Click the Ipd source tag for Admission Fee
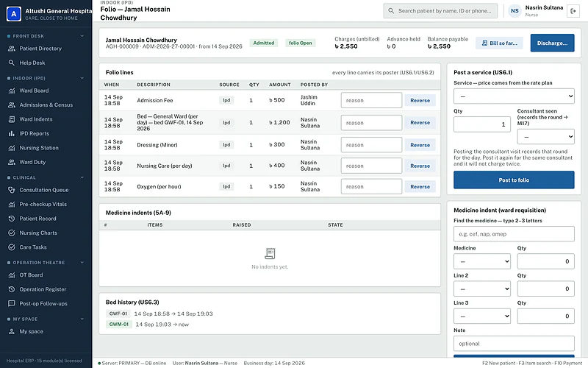 [226, 100]
